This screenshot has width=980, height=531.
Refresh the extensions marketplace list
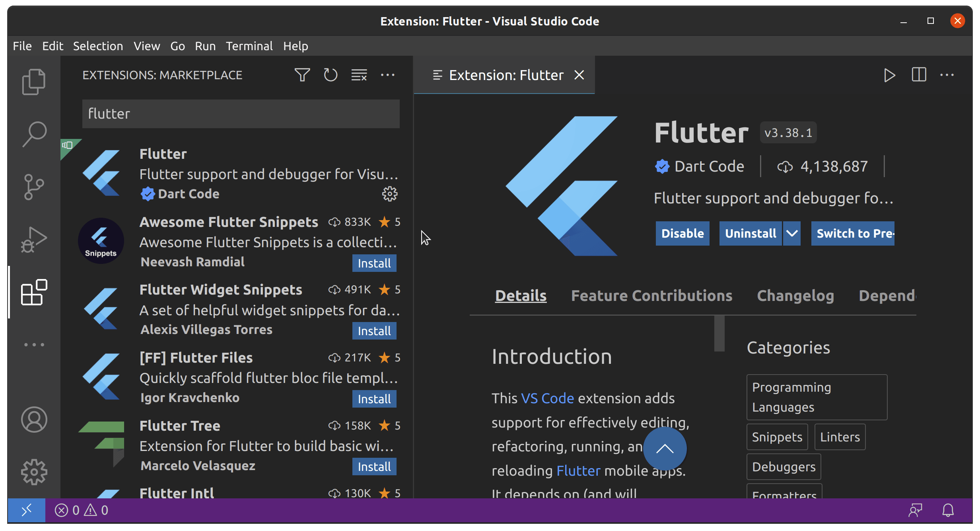[x=330, y=75]
